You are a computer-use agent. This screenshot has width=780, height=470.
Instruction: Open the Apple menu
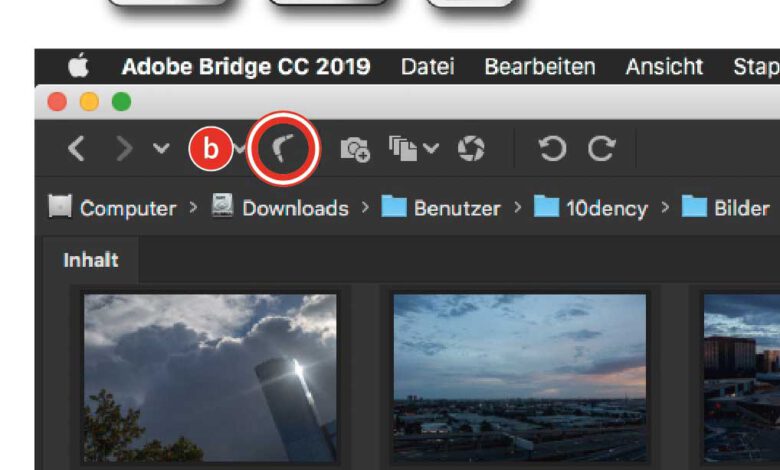pos(79,66)
